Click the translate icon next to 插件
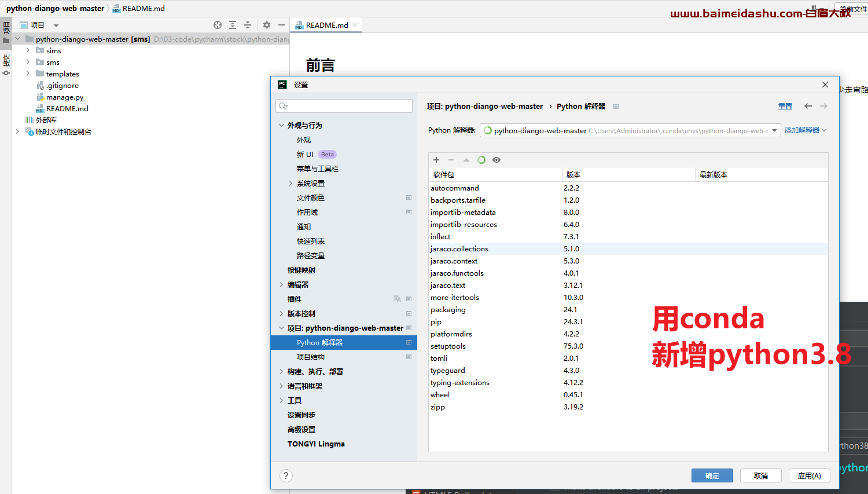This screenshot has height=494, width=868. point(397,299)
